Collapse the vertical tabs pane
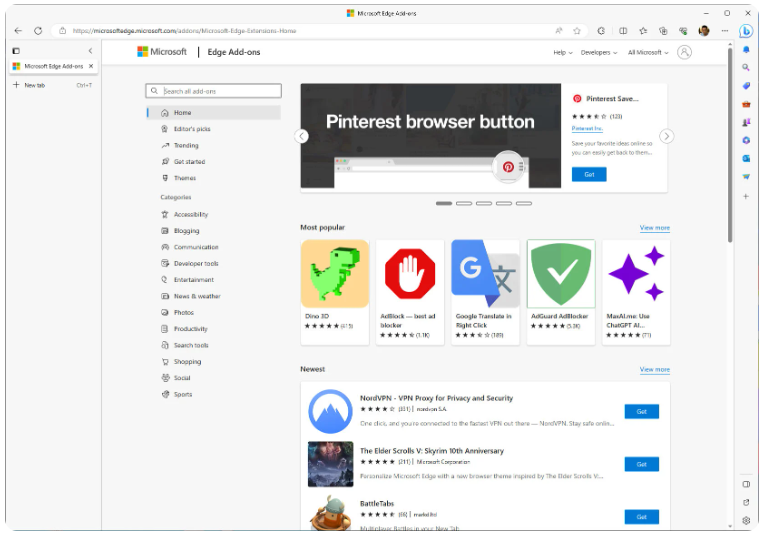The image size is (768, 537). point(90,50)
